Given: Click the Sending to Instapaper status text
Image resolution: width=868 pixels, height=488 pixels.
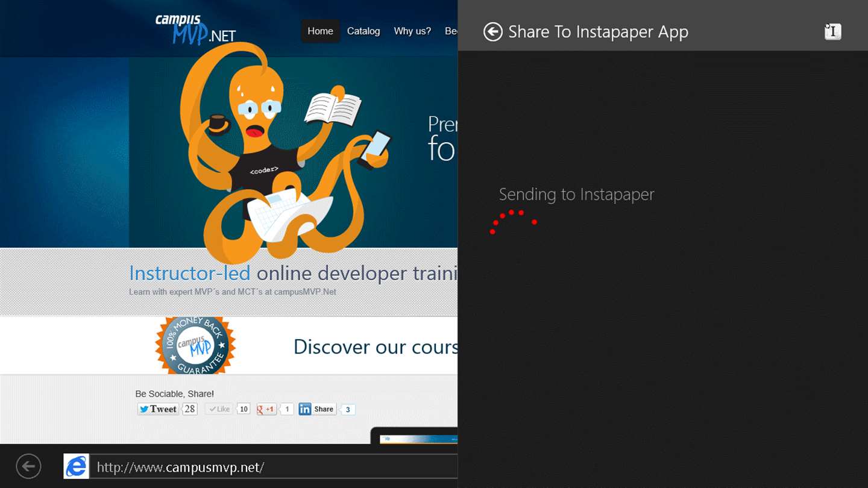Looking at the screenshot, I should click(x=576, y=195).
